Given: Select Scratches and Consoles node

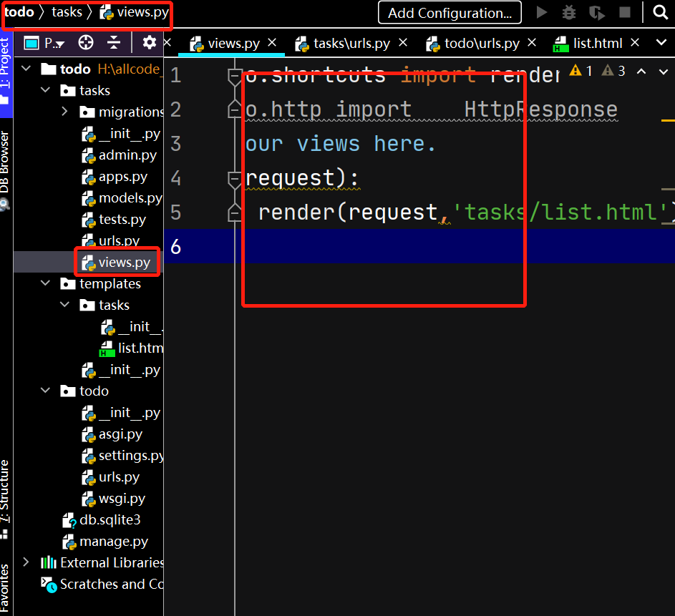Looking at the screenshot, I should pos(102,585).
